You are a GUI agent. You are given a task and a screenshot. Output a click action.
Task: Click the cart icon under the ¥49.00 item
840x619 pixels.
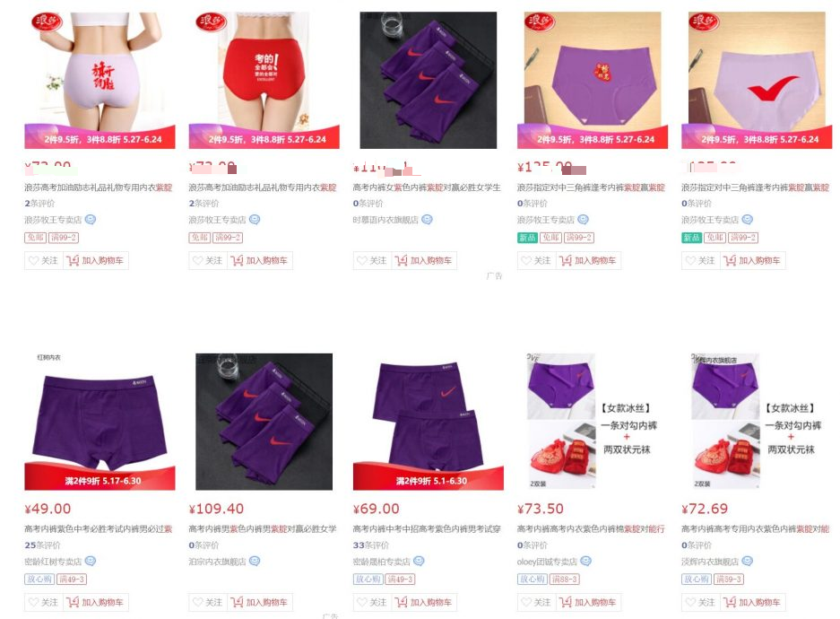pyautogui.click(x=73, y=602)
